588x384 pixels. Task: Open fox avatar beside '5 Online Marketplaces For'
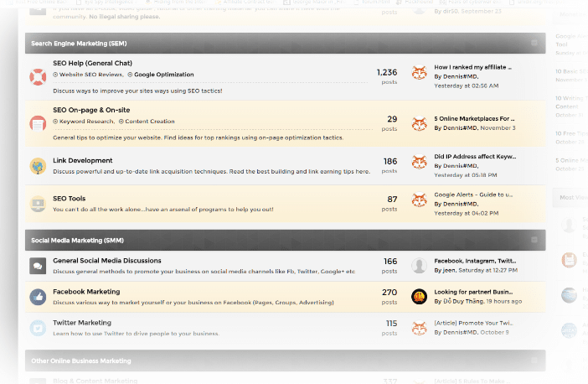[420, 123]
